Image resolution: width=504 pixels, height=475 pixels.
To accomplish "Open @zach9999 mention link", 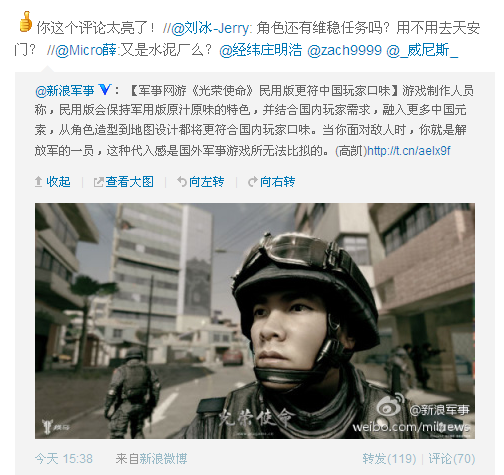I will click(x=344, y=50).
